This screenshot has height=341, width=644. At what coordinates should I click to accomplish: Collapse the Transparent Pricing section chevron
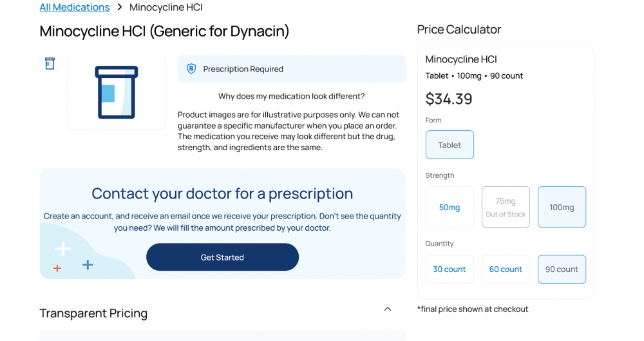point(388,309)
